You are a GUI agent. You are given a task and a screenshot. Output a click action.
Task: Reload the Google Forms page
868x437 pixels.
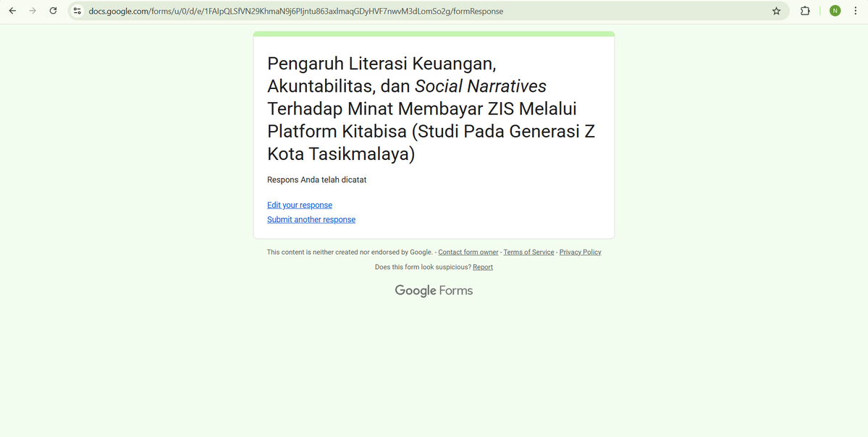coord(53,11)
